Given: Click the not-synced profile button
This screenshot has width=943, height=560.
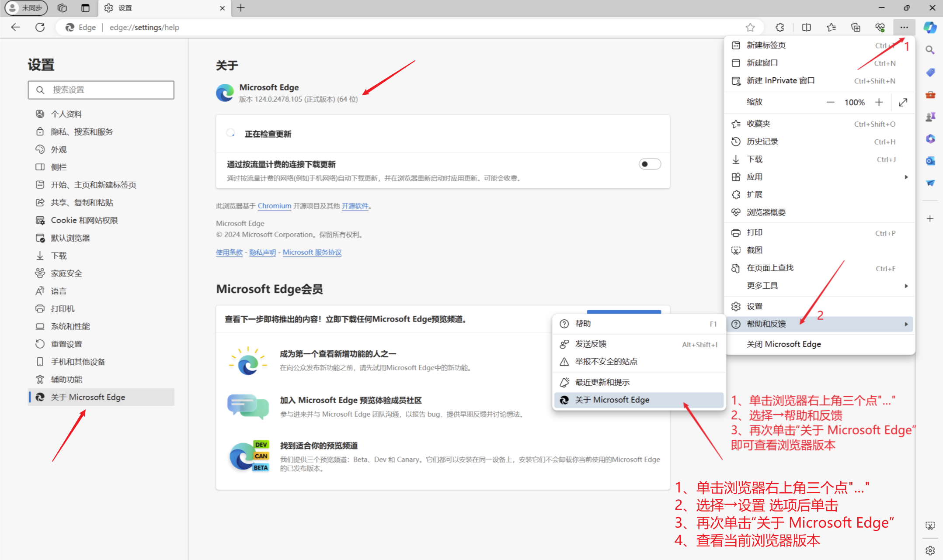Looking at the screenshot, I should coord(26,8).
